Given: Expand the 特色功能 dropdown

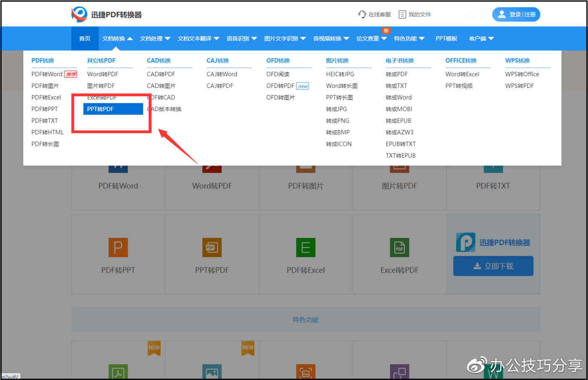Looking at the screenshot, I should coord(409,38).
